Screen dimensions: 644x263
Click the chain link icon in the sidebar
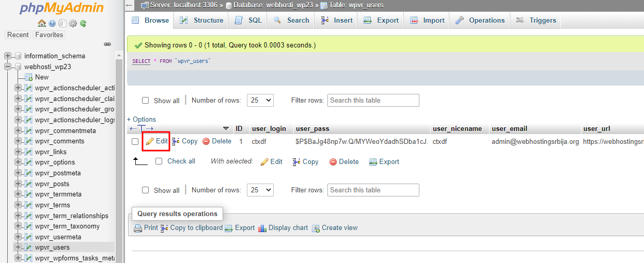click(107, 44)
